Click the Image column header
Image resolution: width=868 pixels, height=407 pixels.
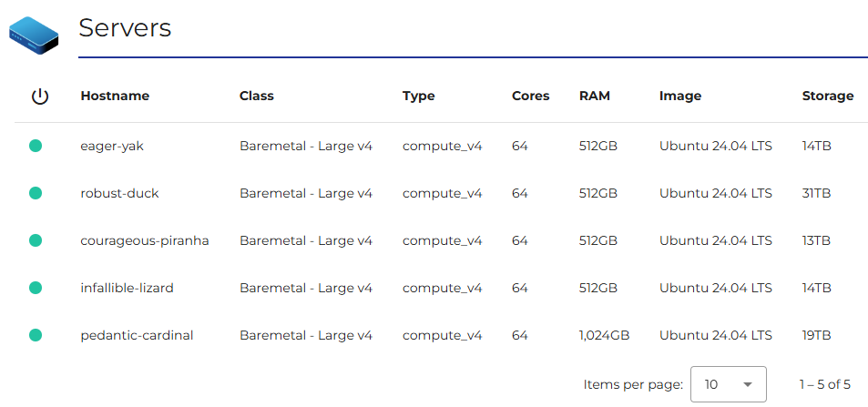[x=680, y=96]
